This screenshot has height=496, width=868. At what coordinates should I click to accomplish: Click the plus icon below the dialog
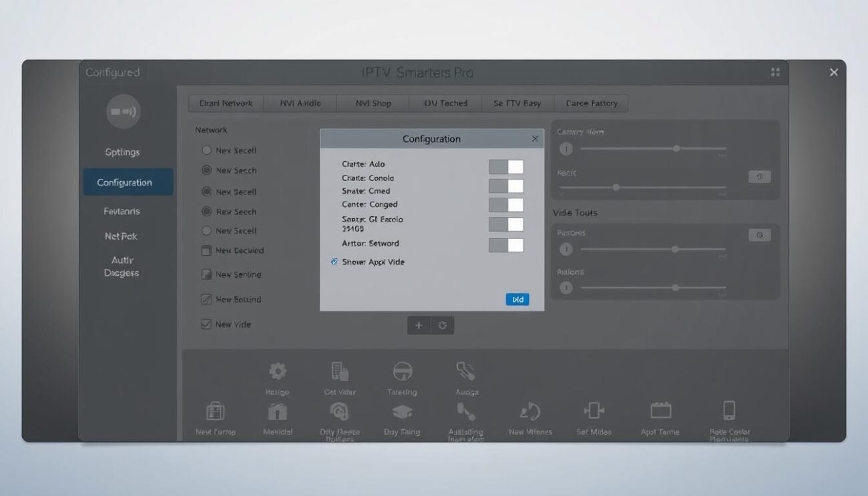(x=419, y=325)
